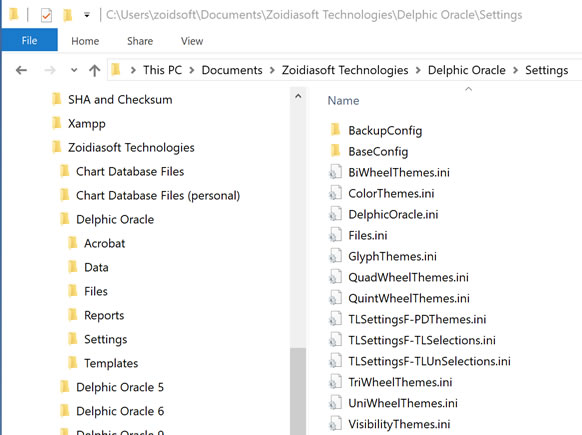Select Settings folder in tree
Viewport: 582px width, 435px height.
pyautogui.click(x=105, y=339)
